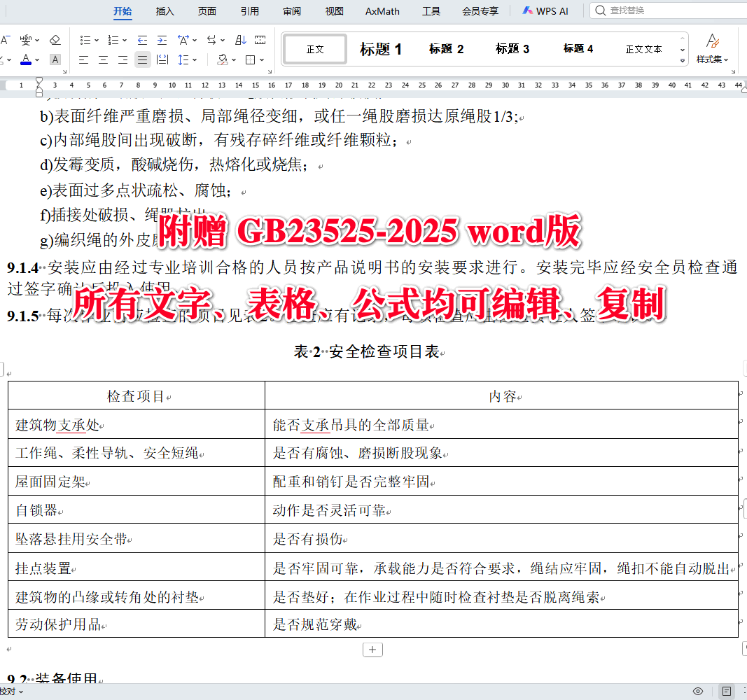Toggle the character border 'A' button
The width and height of the screenshot is (747, 700).
pyautogui.click(x=55, y=59)
